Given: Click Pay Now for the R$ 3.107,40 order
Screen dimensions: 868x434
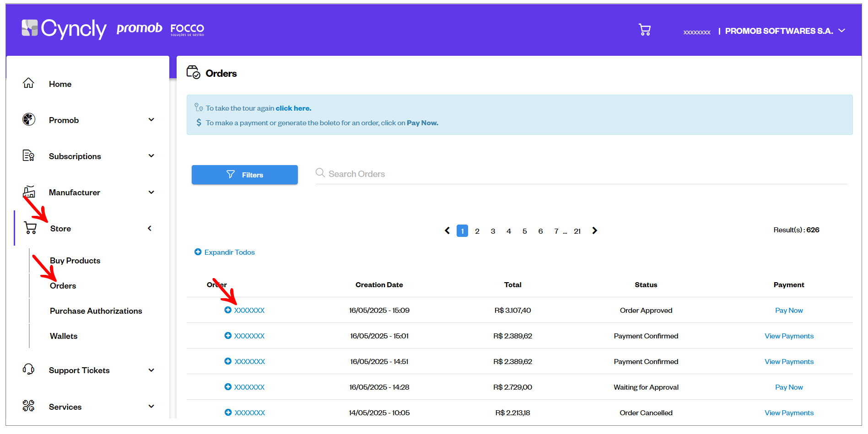Looking at the screenshot, I should click(789, 311).
